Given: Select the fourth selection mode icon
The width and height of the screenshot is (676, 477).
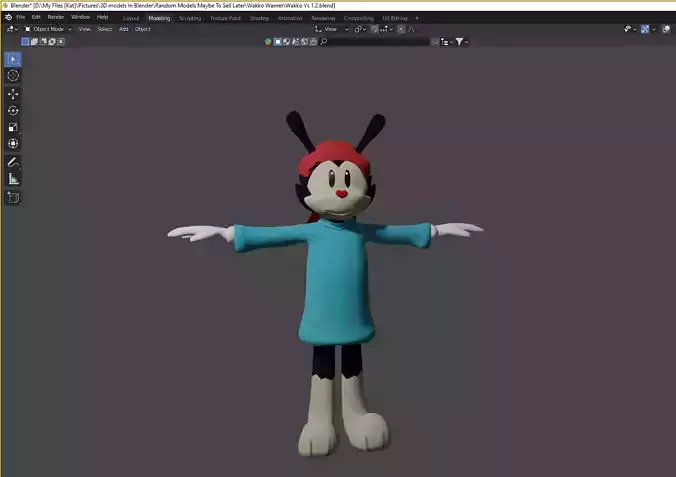Looking at the screenshot, I should 52,41.
